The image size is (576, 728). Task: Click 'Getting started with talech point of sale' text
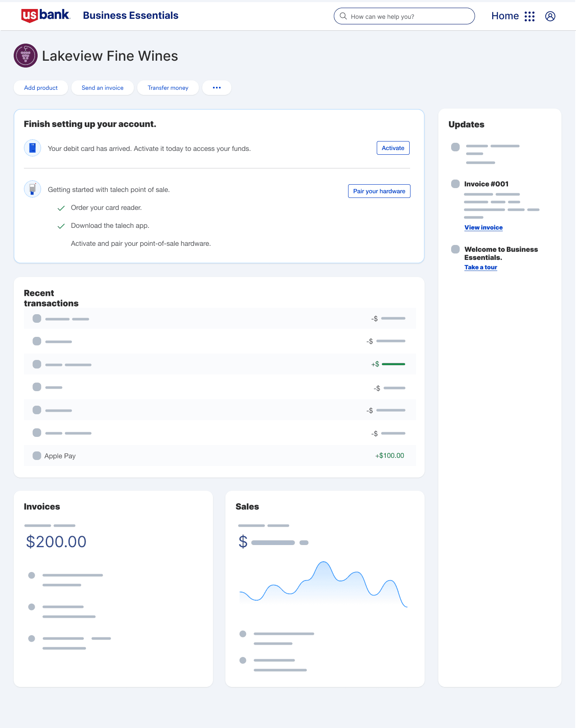(x=109, y=190)
